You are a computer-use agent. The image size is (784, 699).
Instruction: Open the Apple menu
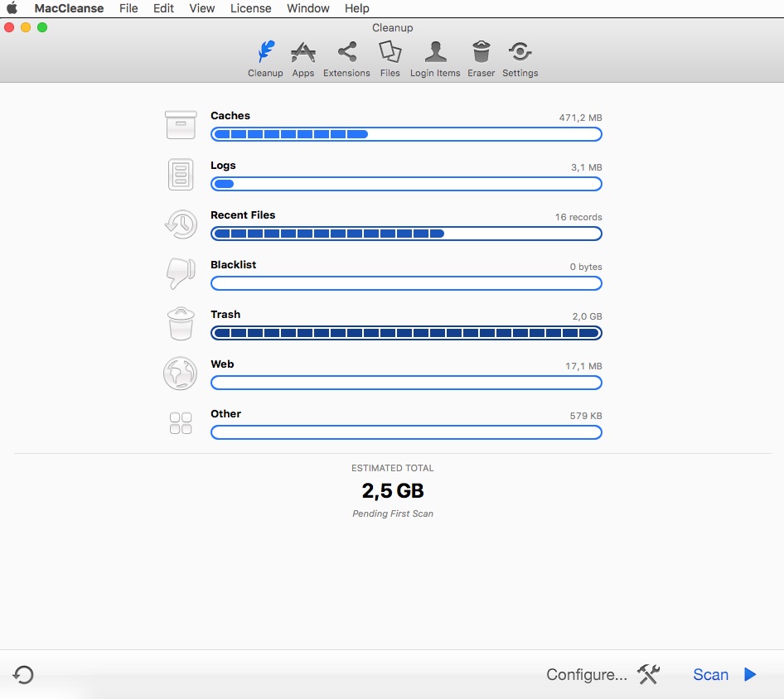[12, 8]
